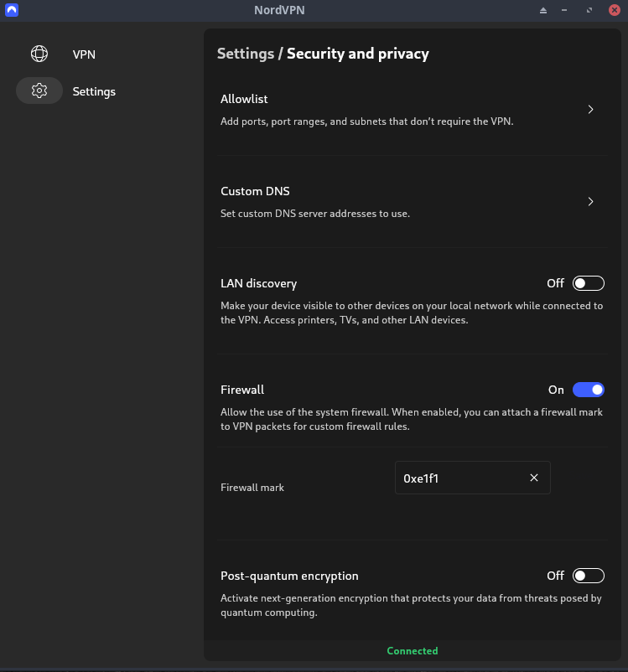This screenshot has height=672, width=628.
Task: Open the Custom DNS heading
Action: (x=255, y=191)
